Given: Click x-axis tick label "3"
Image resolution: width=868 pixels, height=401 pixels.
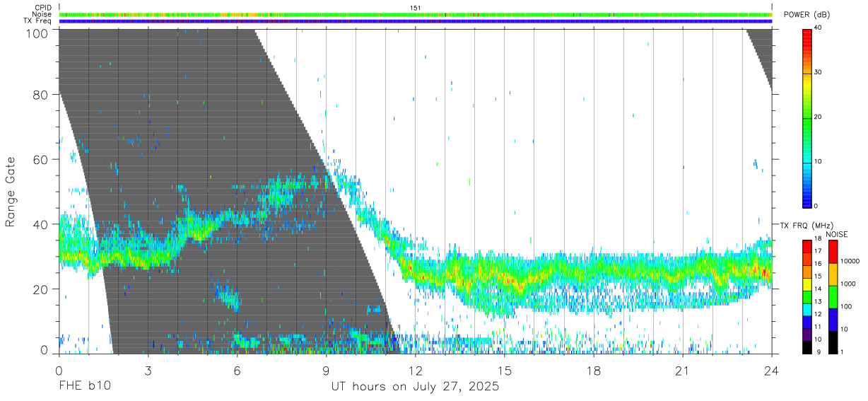Looking at the screenshot, I should [148, 370].
